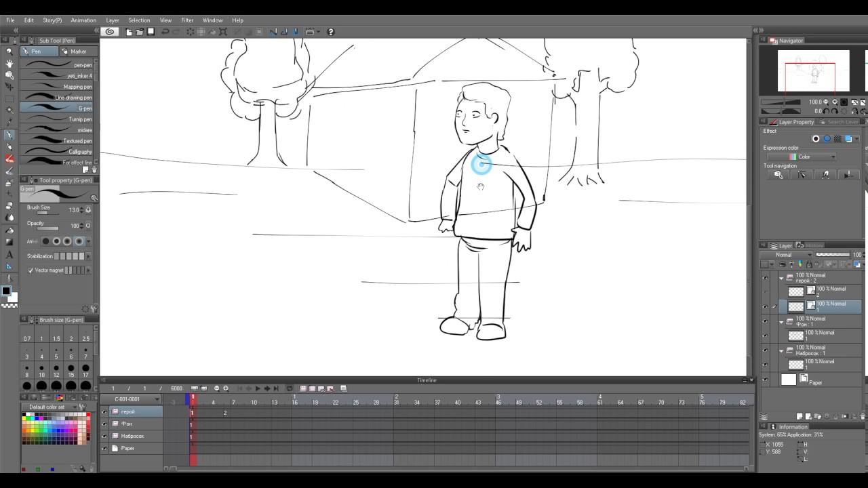868x488 pixels.
Task: Choose brush size preset 10
Action: [x=41, y=371]
